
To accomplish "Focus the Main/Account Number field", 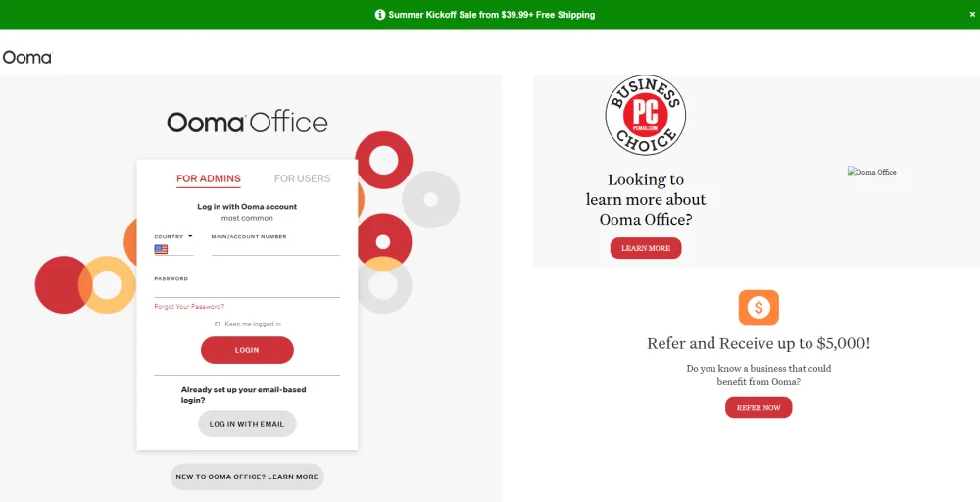I will pyautogui.click(x=275, y=249).
